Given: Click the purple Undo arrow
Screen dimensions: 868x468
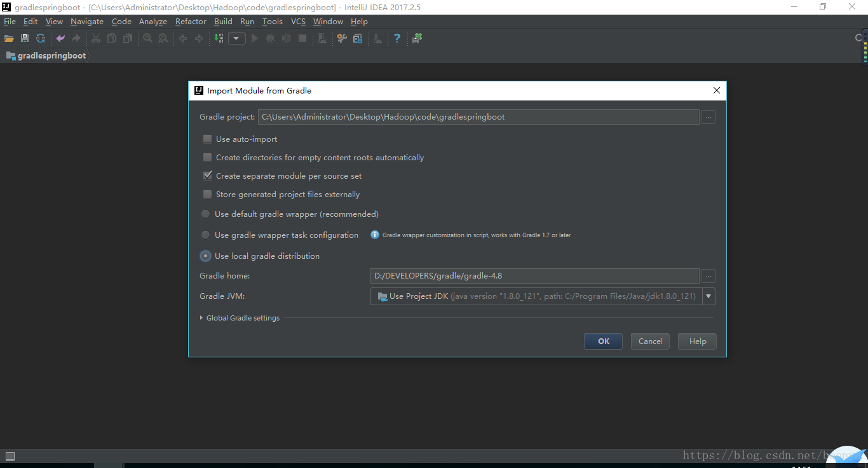Looking at the screenshot, I should tap(60, 39).
